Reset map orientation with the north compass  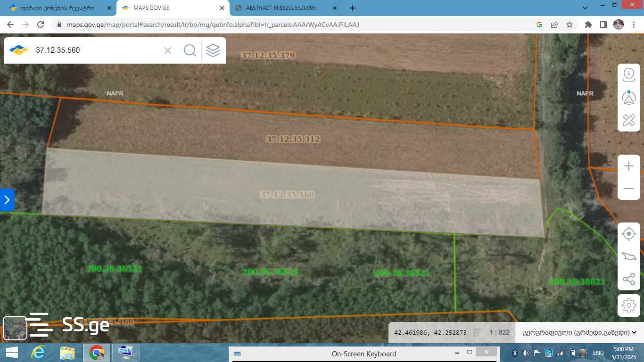point(628,98)
